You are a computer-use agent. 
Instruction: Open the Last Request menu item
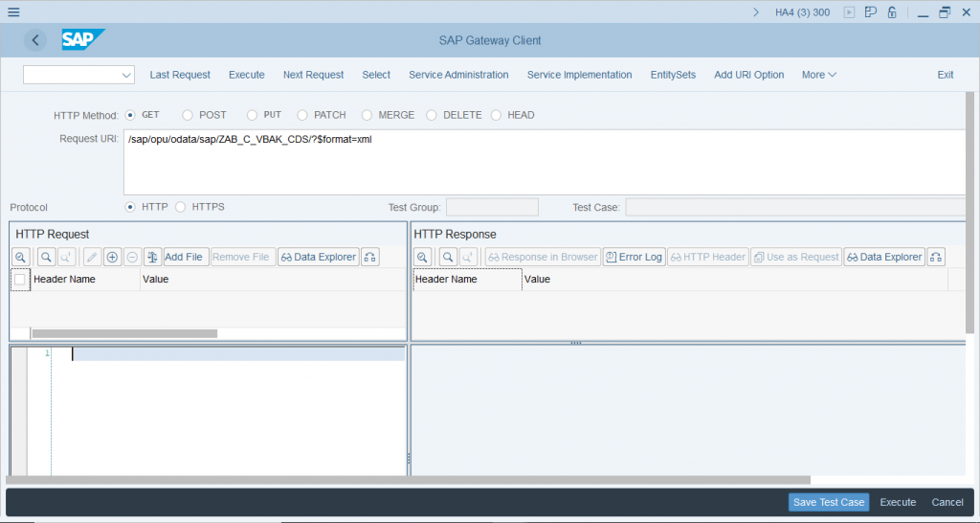(180, 75)
